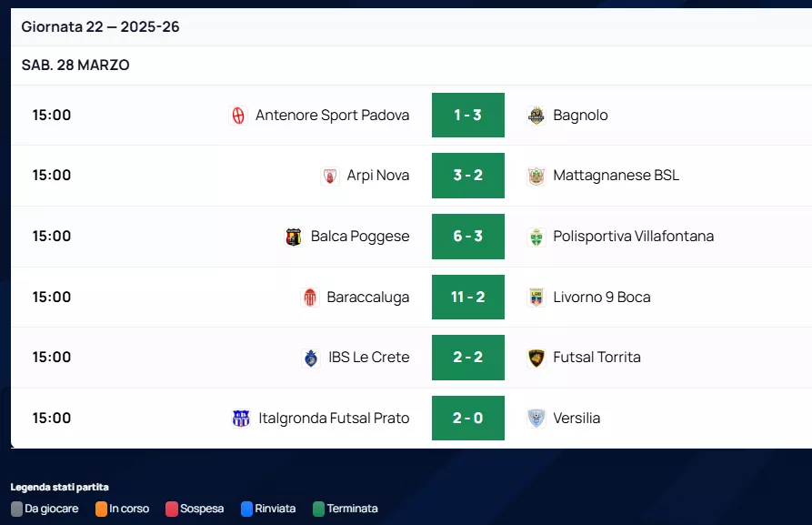Image resolution: width=812 pixels, height=525 pixels.
Task: Click the Italgronda Futsal Prato crest
Action: tap(241, 419)
